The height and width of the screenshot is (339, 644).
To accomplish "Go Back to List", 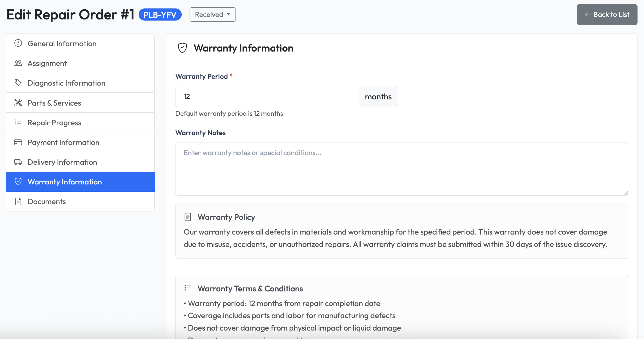I will [x=607, y=15].
